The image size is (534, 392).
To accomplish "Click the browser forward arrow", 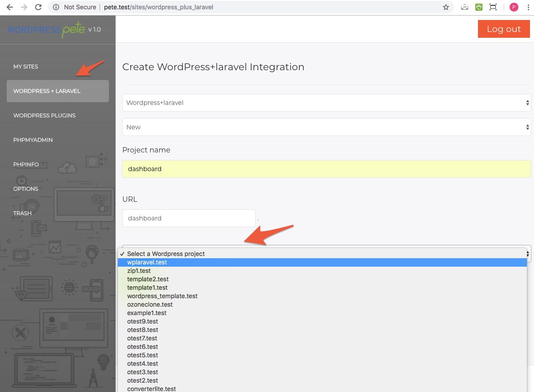I will pos(24,7).
